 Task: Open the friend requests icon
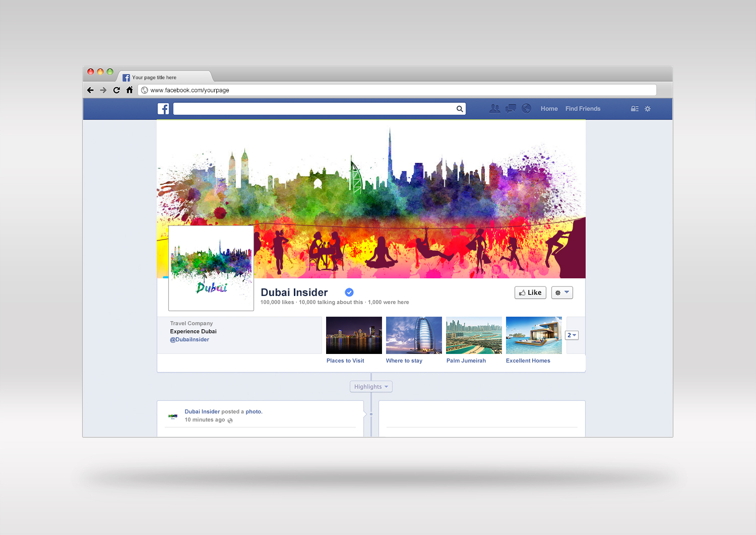(495, 108)
